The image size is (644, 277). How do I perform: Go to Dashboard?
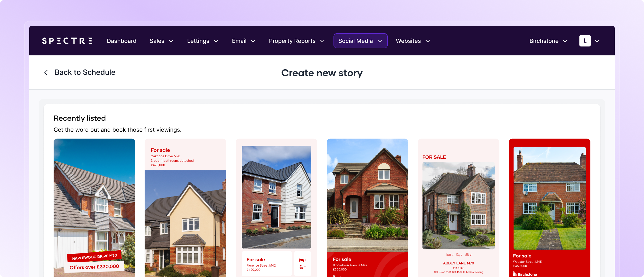click(x=122, y=41)
